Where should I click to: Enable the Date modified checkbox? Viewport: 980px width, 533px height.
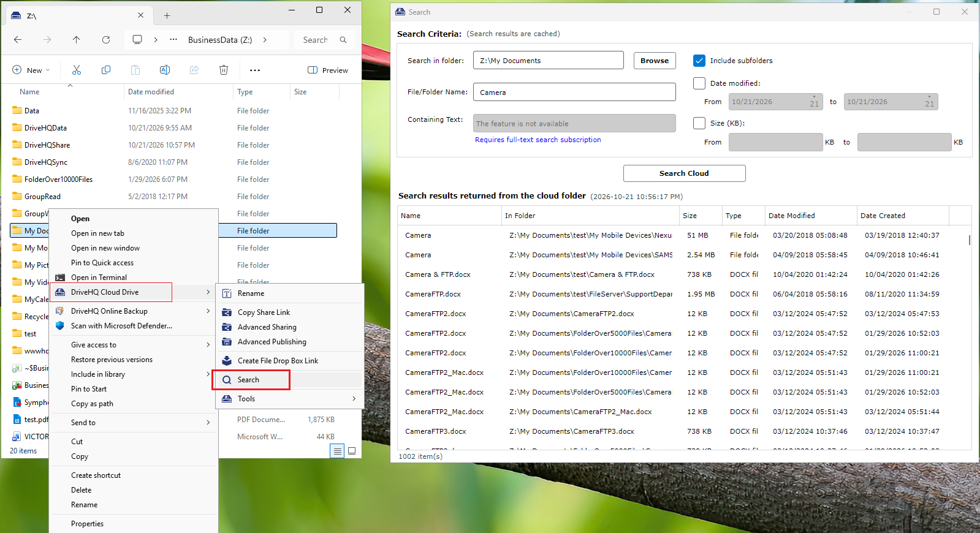[699, 83]
